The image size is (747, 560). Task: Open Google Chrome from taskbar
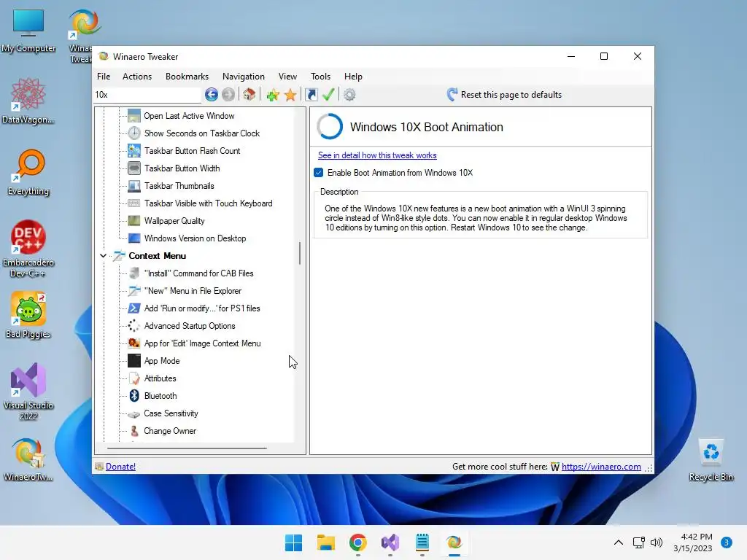pos(357,542)
